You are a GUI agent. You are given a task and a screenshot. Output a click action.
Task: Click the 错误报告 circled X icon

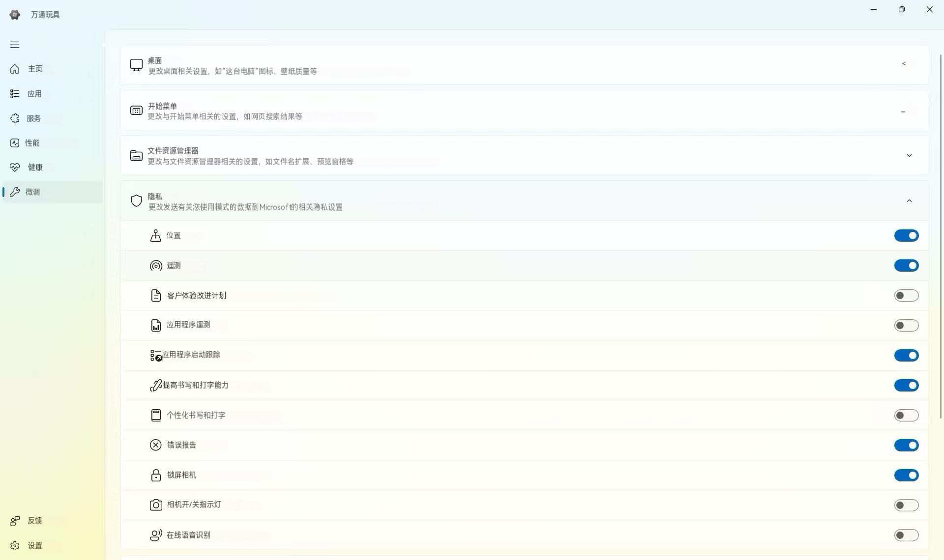pos(156,445)
